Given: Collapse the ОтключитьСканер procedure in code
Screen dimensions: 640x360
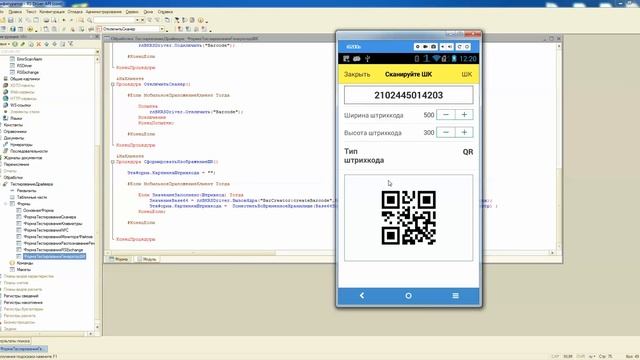Looking at the screenshot, I should tap(113, 84).
